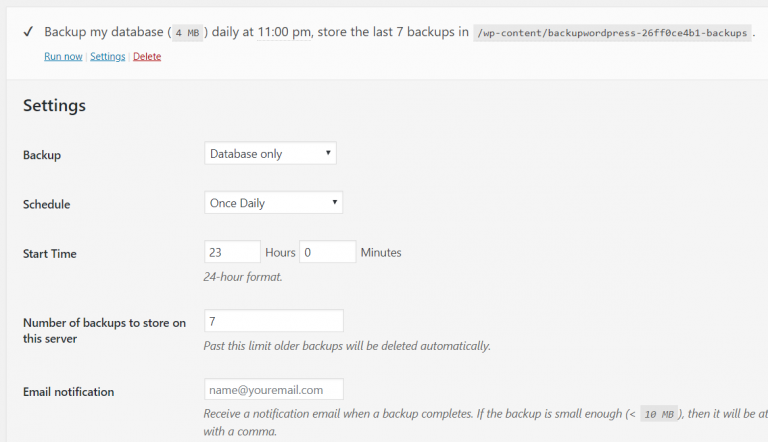Image resolution: width=768 pixels, height=442 pixels.
Task: Run the database backup now
Action: tap(63, 56)
